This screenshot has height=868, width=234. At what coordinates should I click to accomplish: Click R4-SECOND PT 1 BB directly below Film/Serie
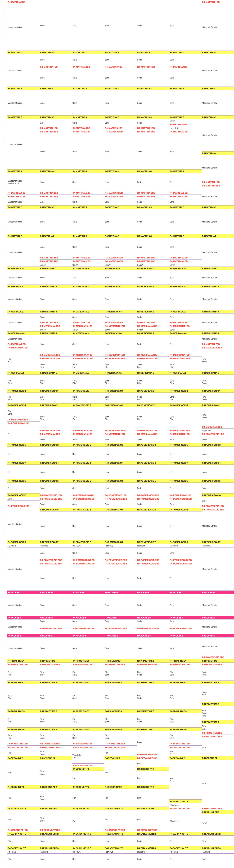179,808
